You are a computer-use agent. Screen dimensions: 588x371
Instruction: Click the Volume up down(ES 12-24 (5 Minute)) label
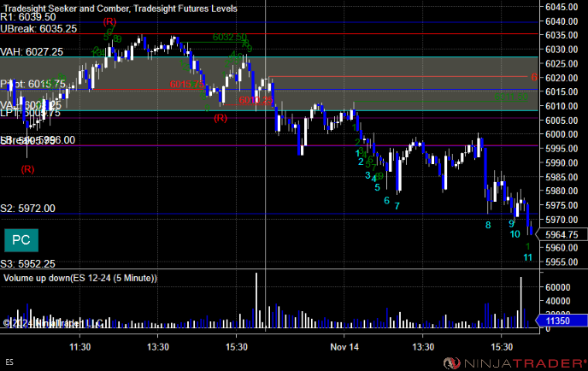(80, 279)
